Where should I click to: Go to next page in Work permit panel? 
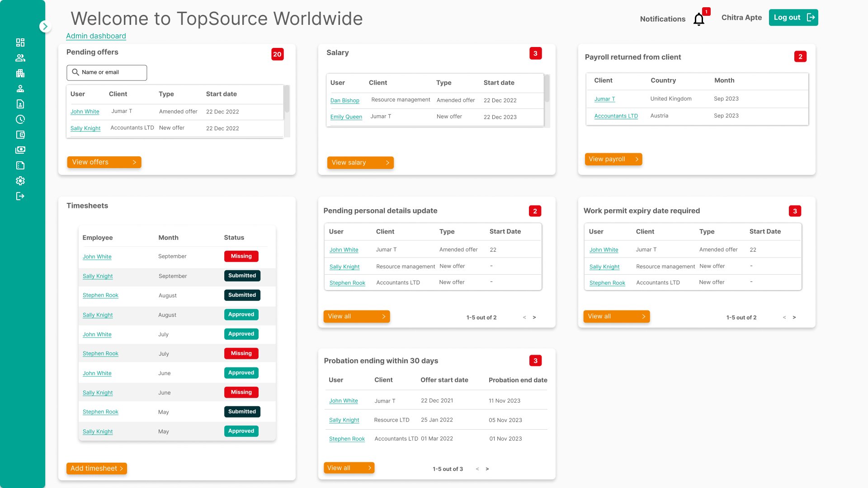coord(794,318)
